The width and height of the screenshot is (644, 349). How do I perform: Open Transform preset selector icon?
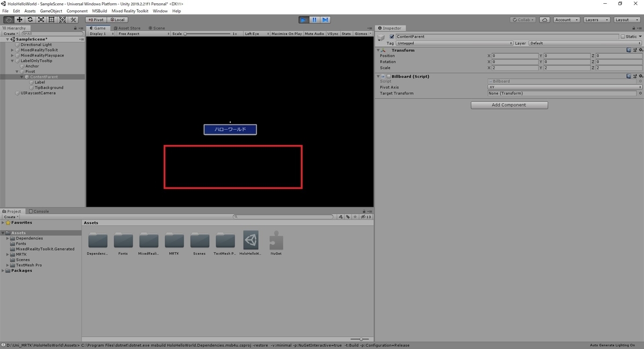click(x=634, y=50)
